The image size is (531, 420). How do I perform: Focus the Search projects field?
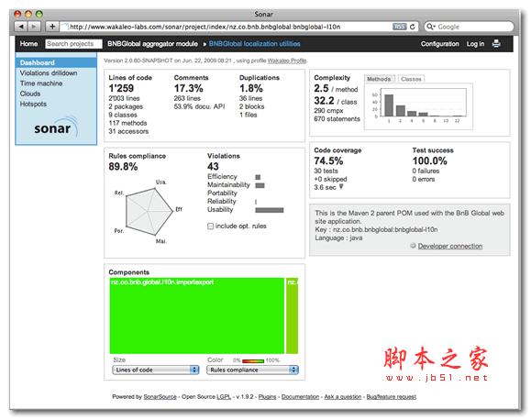point(73,44)
